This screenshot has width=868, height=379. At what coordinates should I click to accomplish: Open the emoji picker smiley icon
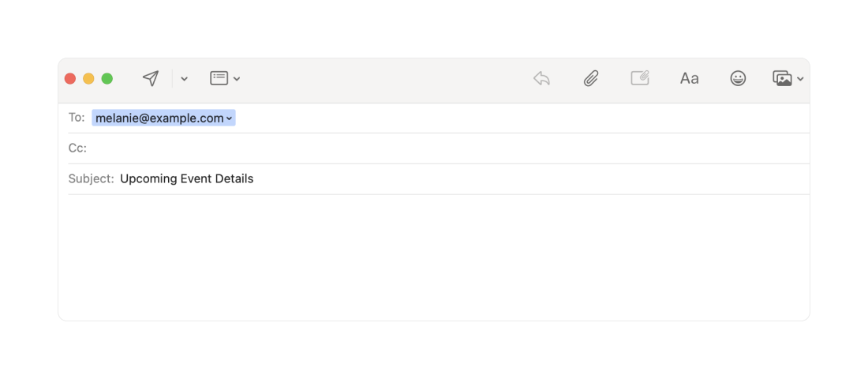[738, 78]
